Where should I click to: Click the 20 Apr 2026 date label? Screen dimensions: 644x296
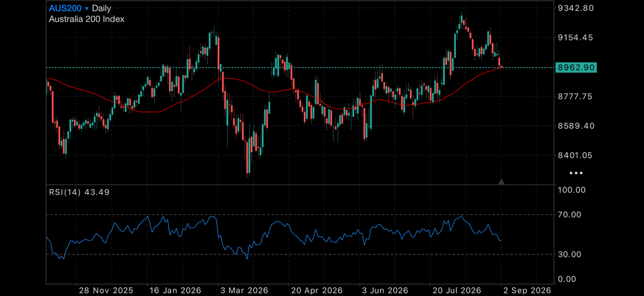(317, 291)
